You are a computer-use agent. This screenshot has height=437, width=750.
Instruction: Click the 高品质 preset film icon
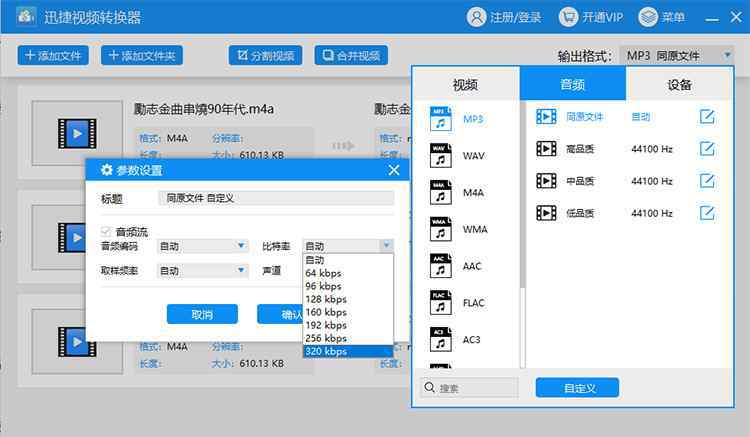click(546, 149)
